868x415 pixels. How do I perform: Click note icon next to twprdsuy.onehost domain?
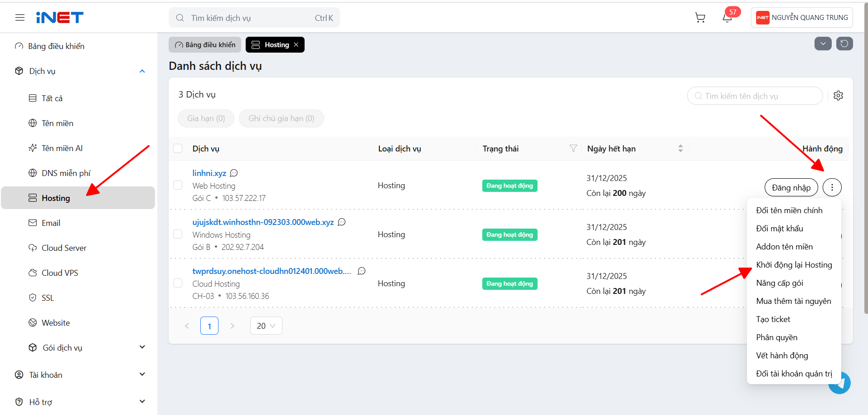362,271
